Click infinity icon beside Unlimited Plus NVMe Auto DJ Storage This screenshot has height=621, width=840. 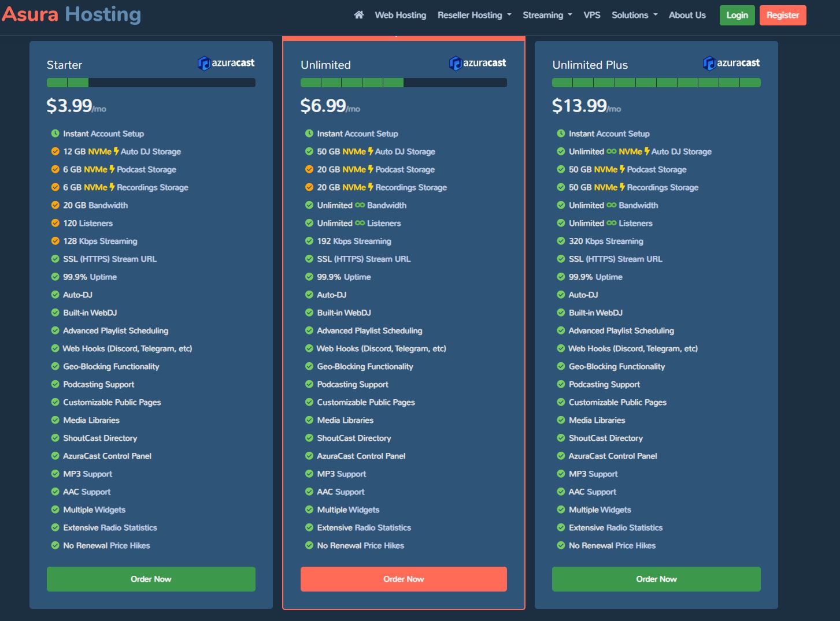[612, 151]
